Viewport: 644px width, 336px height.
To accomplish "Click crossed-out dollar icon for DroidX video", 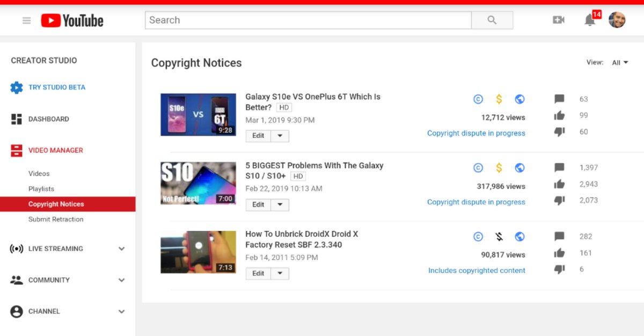I will click(499, 237).
